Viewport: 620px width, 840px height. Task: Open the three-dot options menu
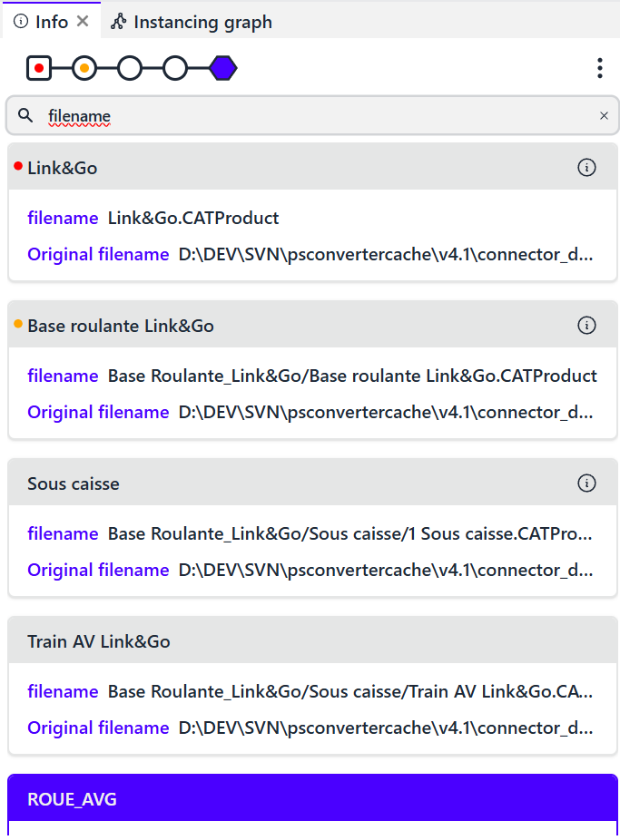coord(599,68)
